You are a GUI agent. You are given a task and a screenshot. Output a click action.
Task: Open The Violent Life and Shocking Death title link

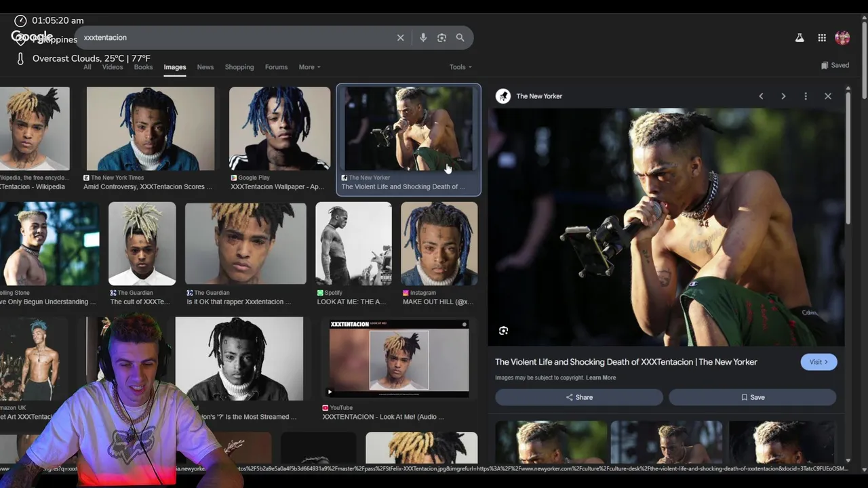(x=626, y=362)
